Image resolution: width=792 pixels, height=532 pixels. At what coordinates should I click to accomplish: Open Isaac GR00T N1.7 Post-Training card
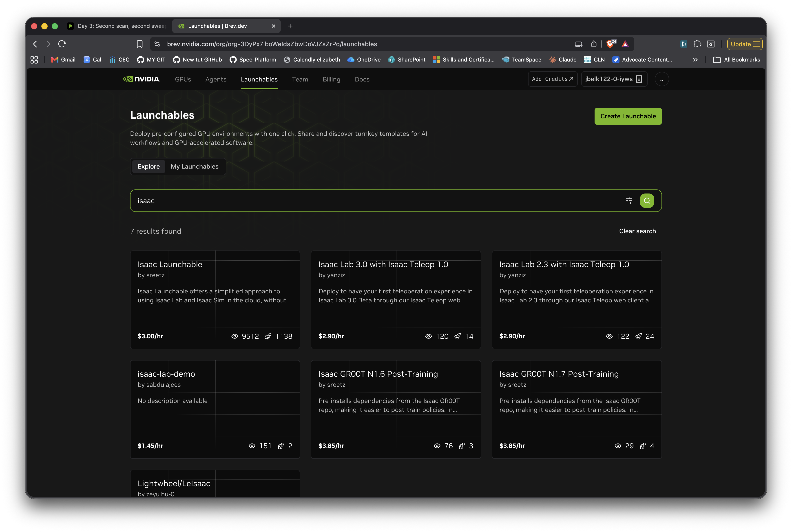(x=576, y=409)
